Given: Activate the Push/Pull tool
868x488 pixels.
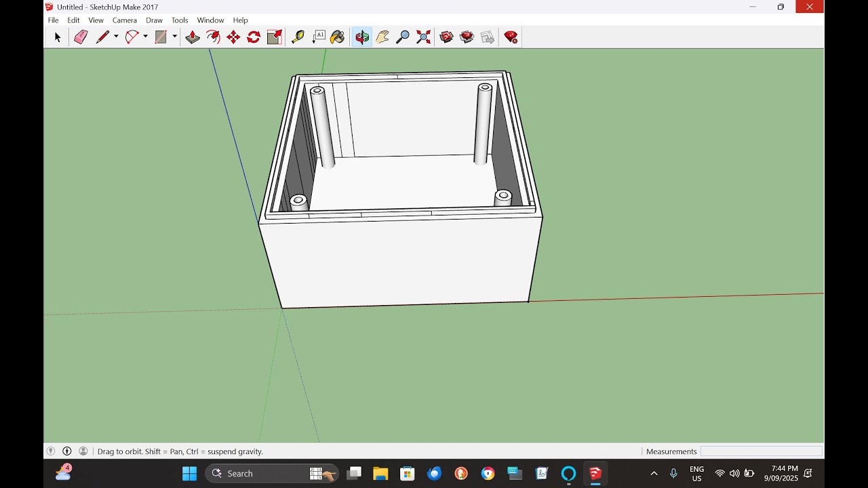Looking at the screenshot, I should pos(193,37).
